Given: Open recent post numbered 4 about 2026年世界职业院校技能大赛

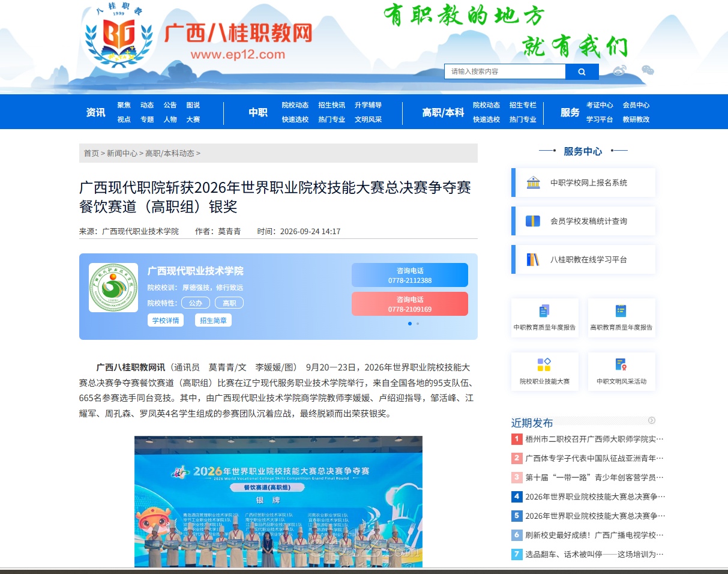Looking at the screenshot, I should click(x=595, y=497).
